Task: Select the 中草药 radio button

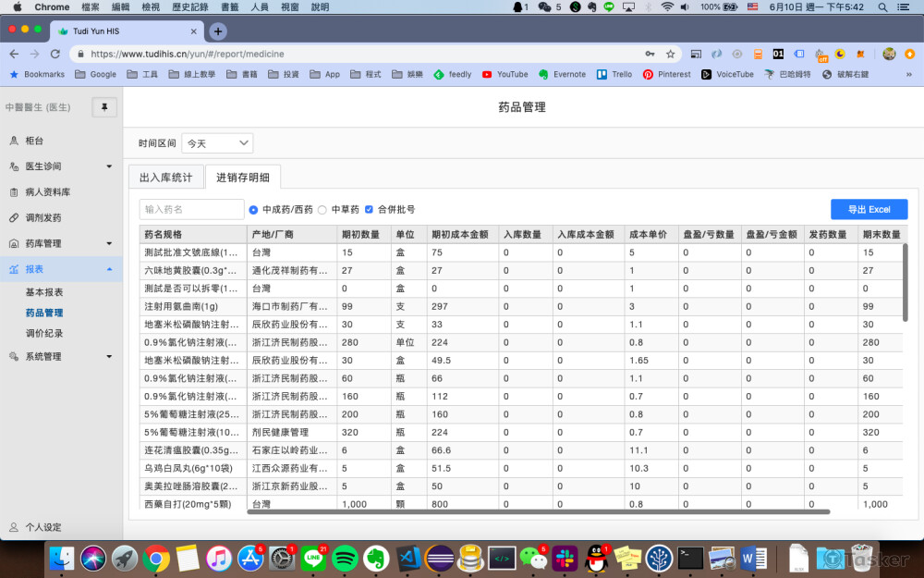Action: click(x=322, y=209)
